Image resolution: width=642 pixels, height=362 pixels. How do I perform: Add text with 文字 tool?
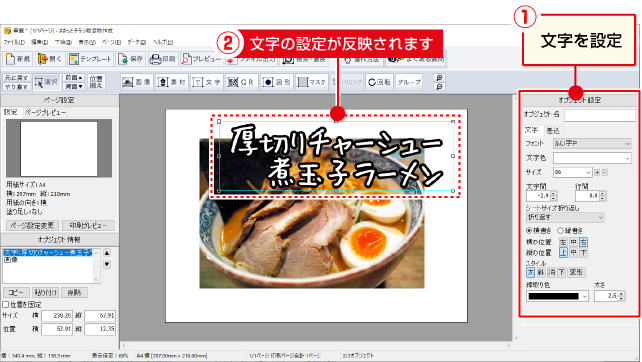pyautogui.click(x=207, y=82)
